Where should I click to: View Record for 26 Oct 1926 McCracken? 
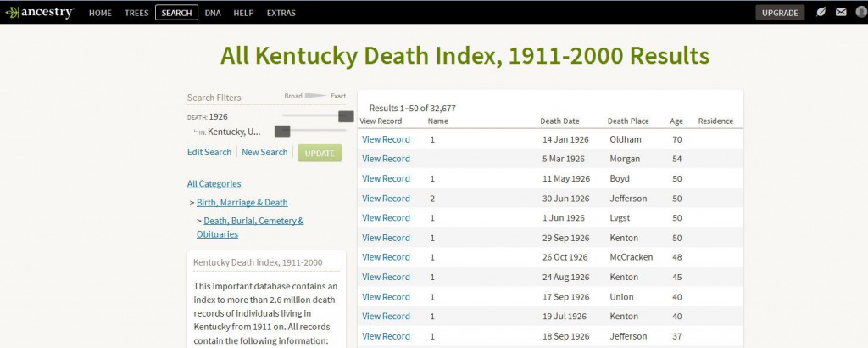pos(386,257)
